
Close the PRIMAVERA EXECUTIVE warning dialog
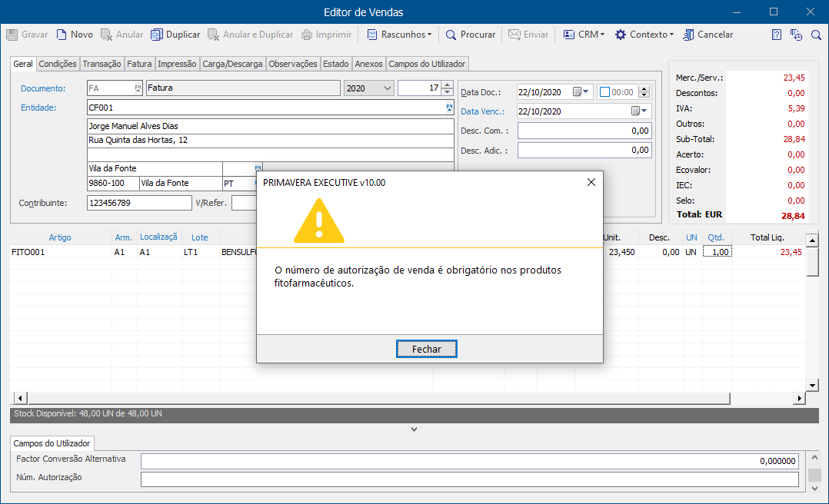[x=591, y=182]
